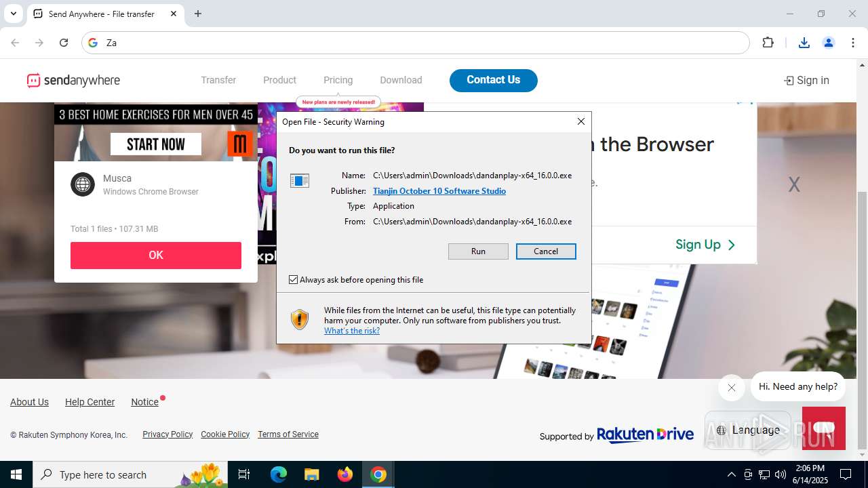Dismiss the chat help bubble
The height and width of the screenshot is (488, 868).
point(731,388)
